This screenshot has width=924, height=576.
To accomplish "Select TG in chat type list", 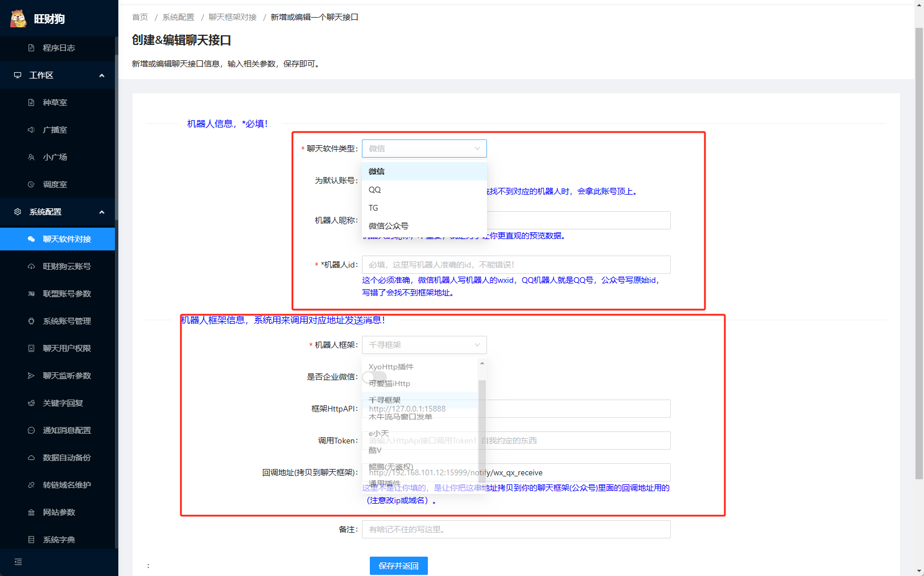I will [x=424, y=208].
